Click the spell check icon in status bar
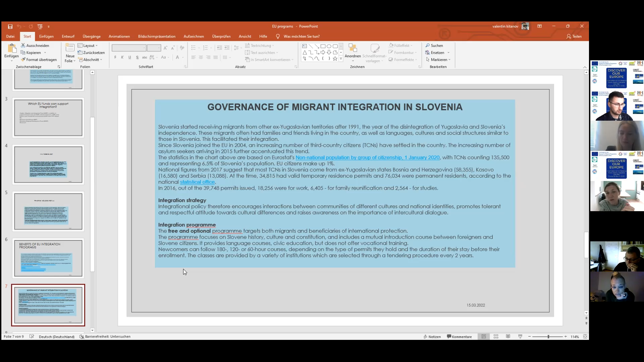 pos(32,337)
